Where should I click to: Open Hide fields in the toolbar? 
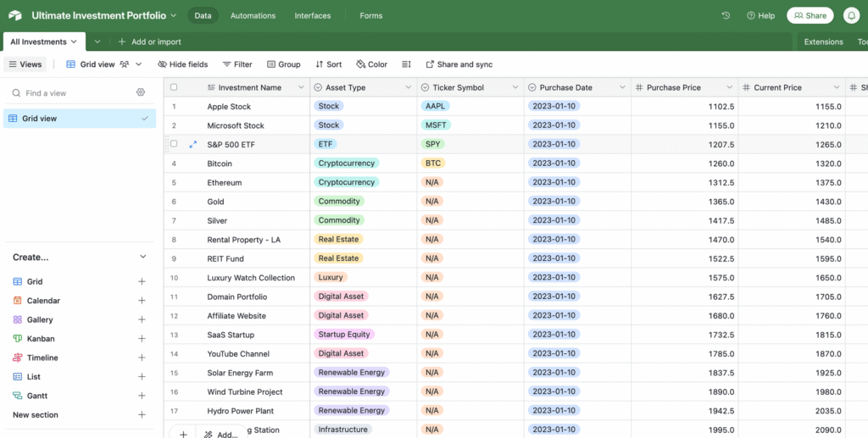pos(183,64)
